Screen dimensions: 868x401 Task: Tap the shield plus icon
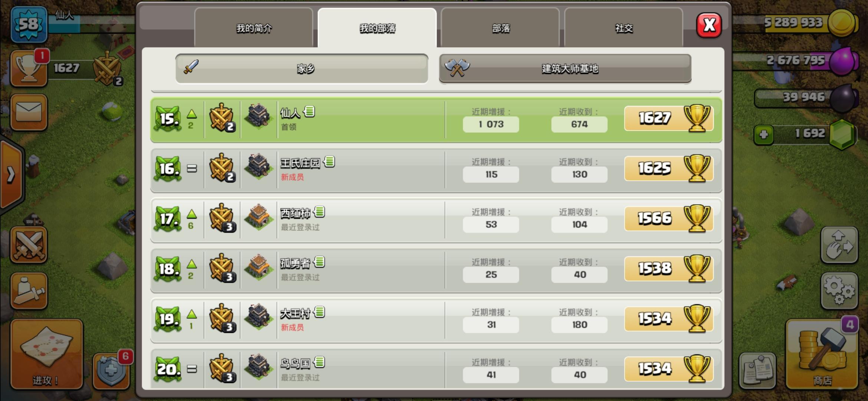click(111, 371)
